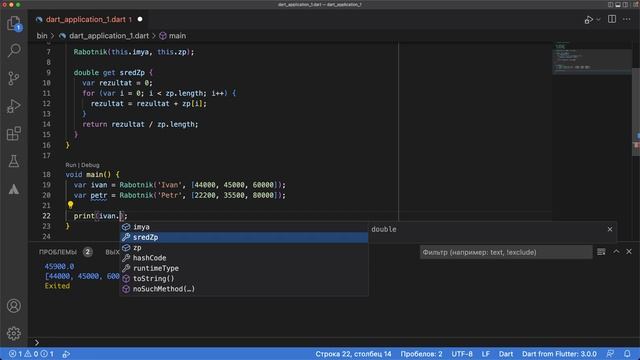Viewport: 640px width, 360px height.
Task: Select the sredZp suggestion
Action: point(244,237)
